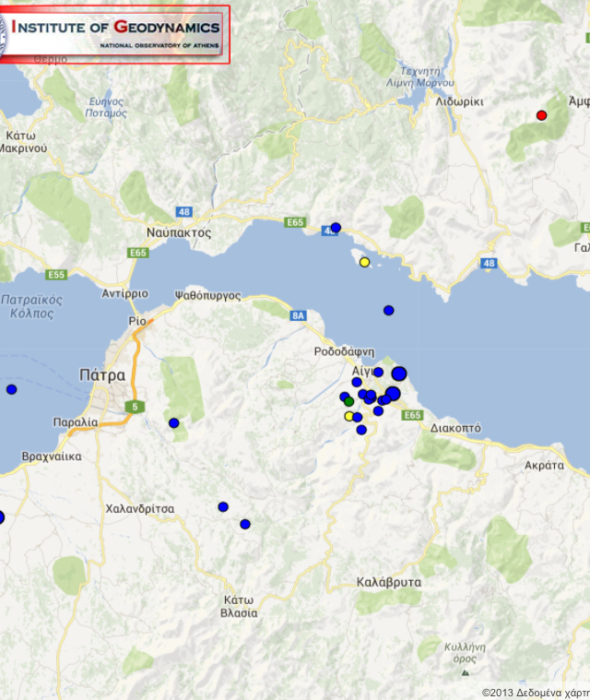Click the yellow marker in the gulf
The image size is (590, 700).
364,262
